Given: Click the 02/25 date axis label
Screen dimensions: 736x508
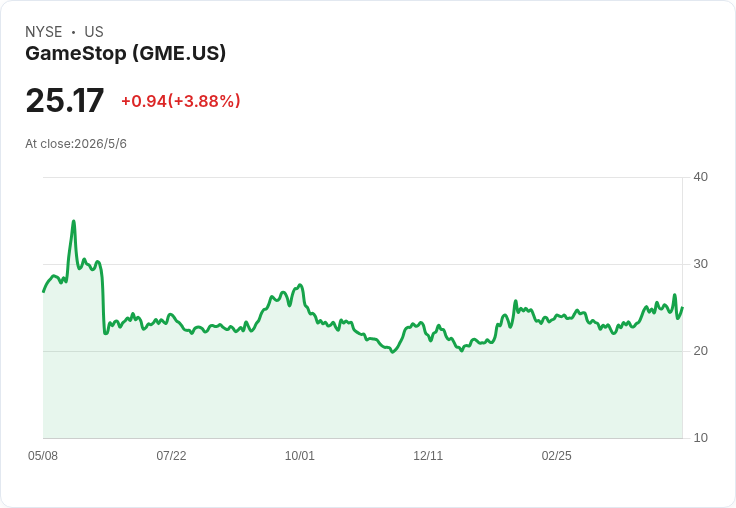Looking at the screenshot, I should coord(556,456).
